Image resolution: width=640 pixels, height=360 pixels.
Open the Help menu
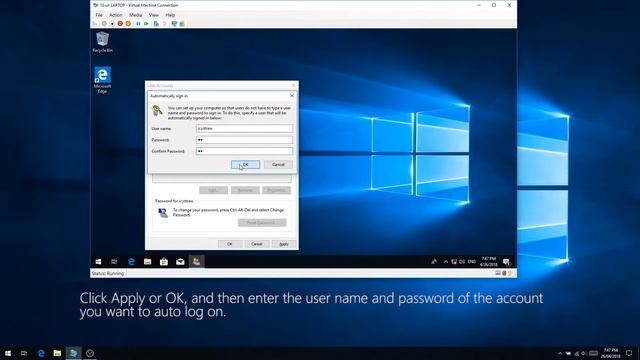170,15
